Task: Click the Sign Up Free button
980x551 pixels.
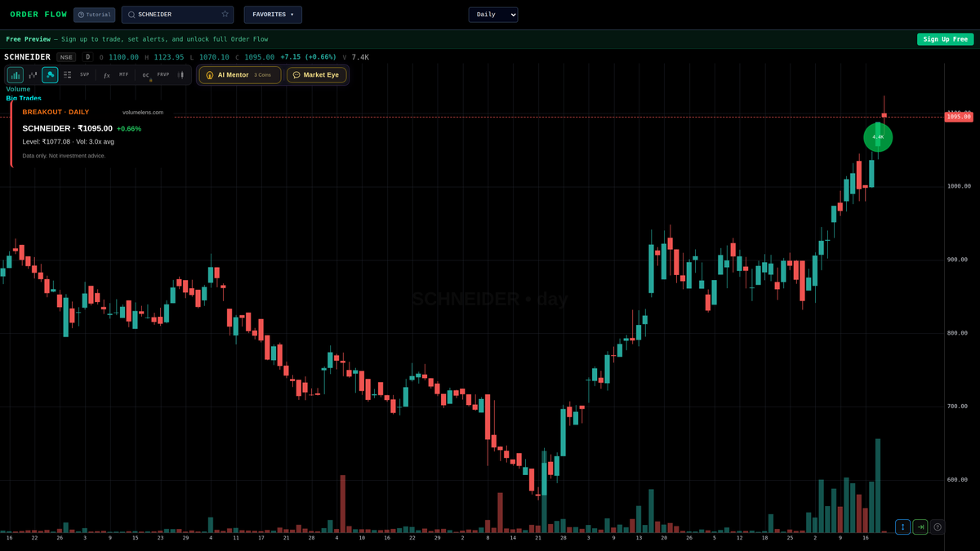Action: point(945,38)
